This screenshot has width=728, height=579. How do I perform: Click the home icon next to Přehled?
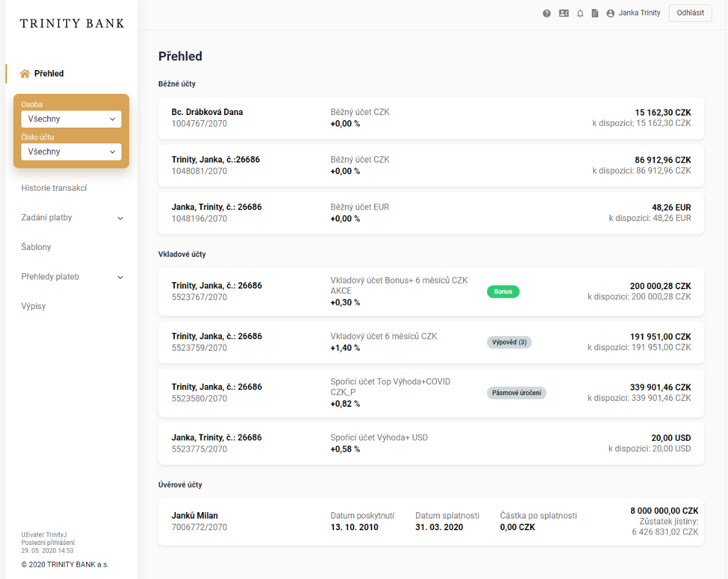pyautogui.click(x=25, y=74)
